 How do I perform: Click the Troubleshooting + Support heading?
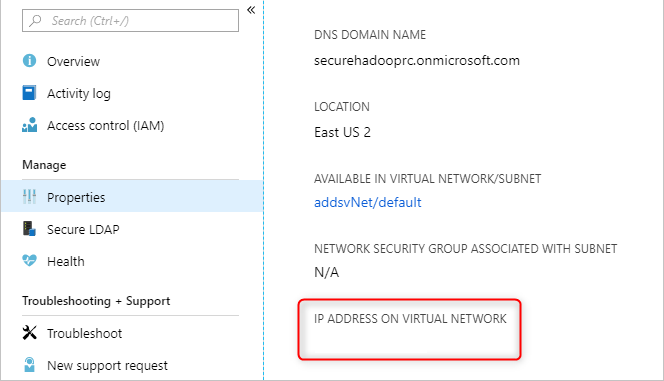(x=96, y=301)
